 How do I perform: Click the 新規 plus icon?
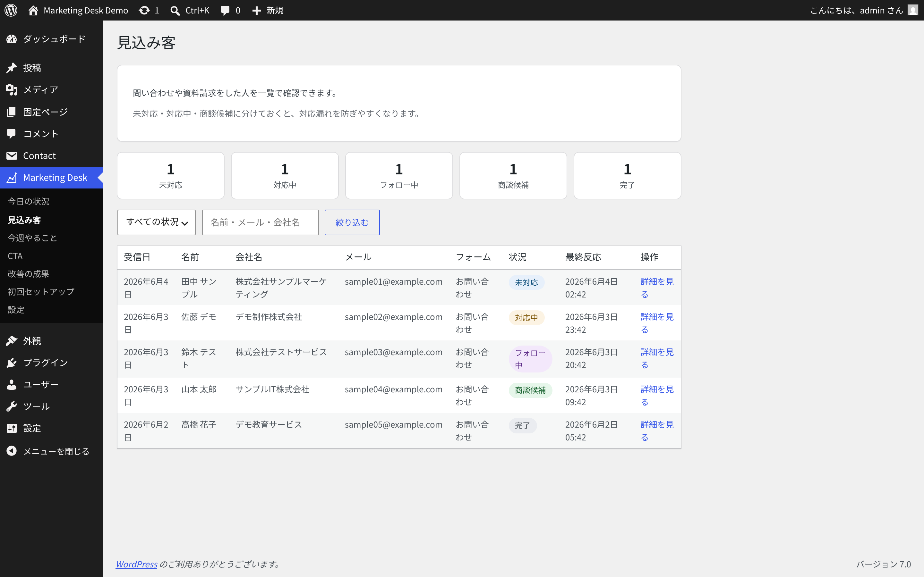[257, 10]
